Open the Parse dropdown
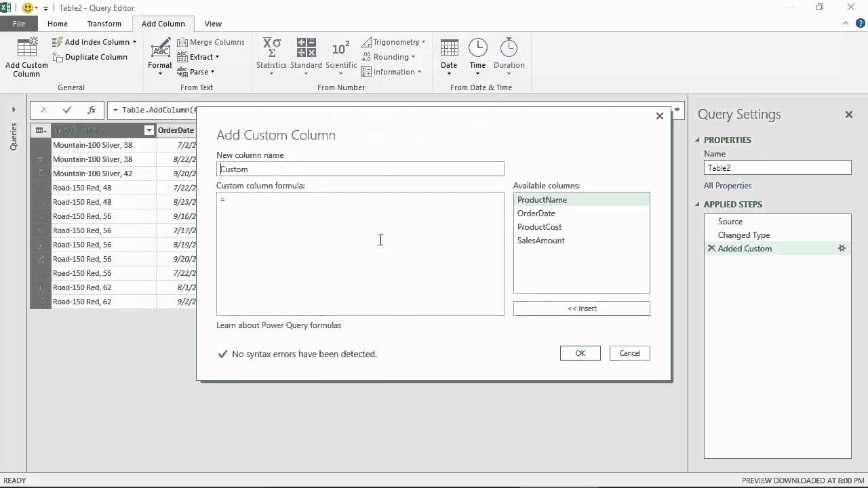 (x=195, y=72)
